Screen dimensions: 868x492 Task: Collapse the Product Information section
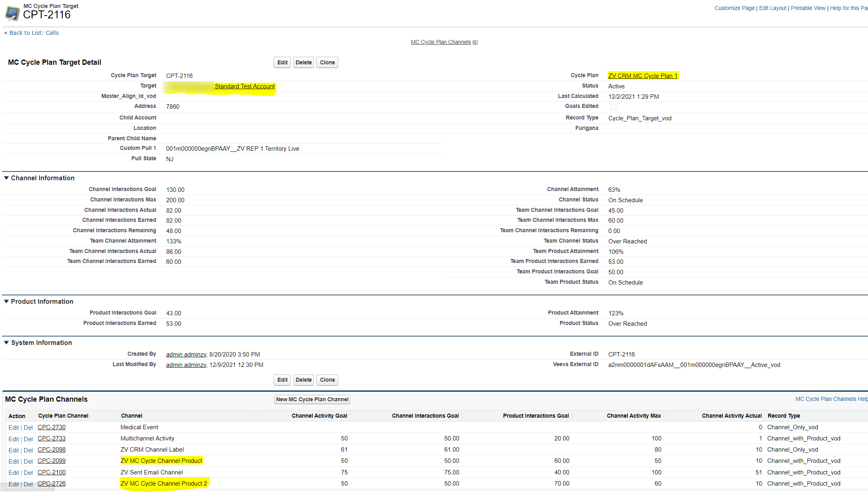click(6, 301)
